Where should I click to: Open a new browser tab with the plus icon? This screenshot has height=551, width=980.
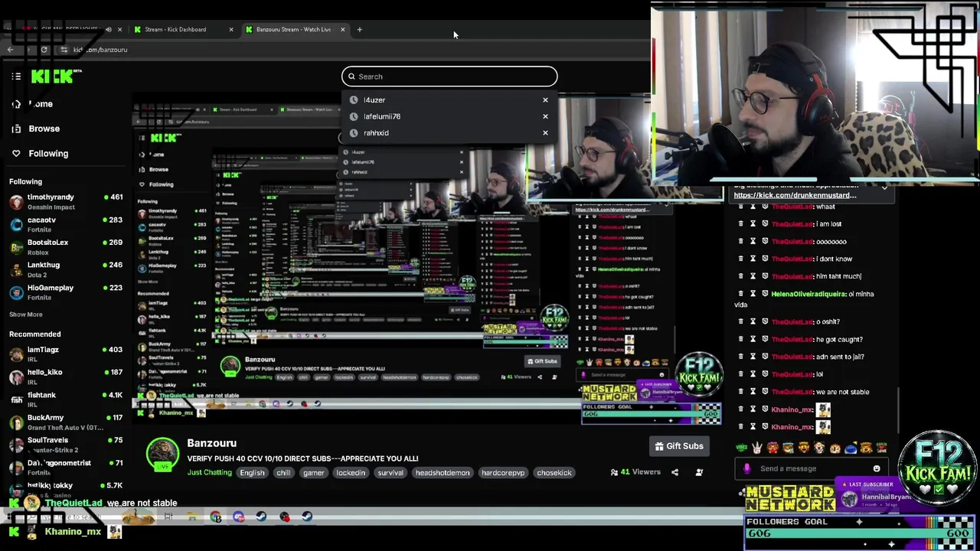click(360, 29)
